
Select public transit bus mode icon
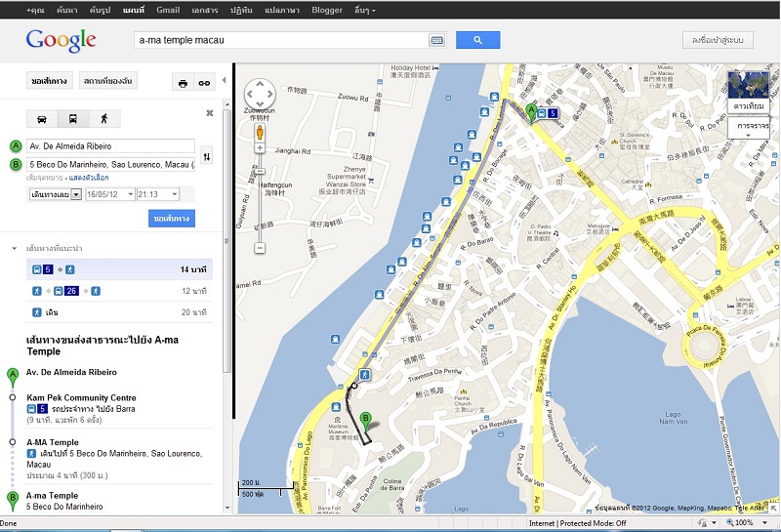tap(72, 119)
